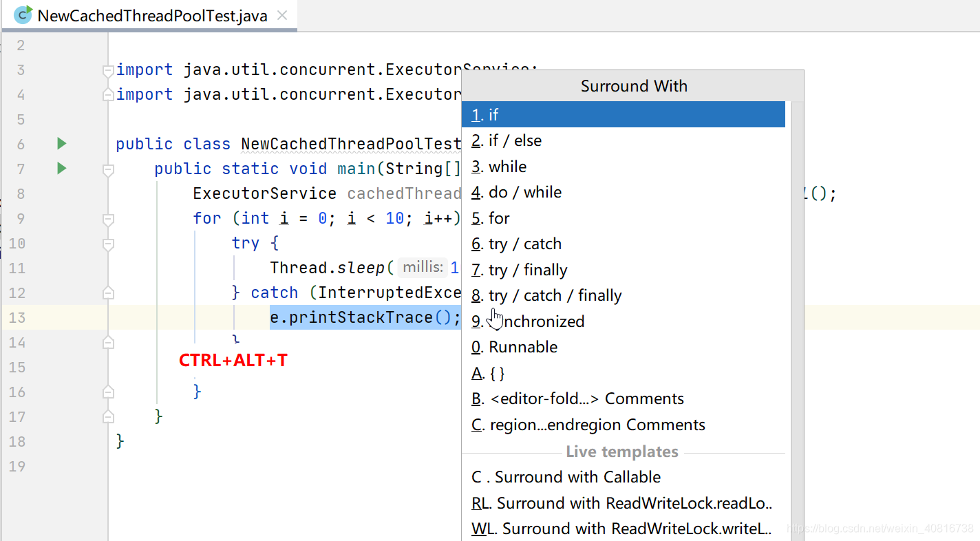Click the 'try {' keyword on line 10
The width and height of the screenshot is (980, 541).
[255, 243]
